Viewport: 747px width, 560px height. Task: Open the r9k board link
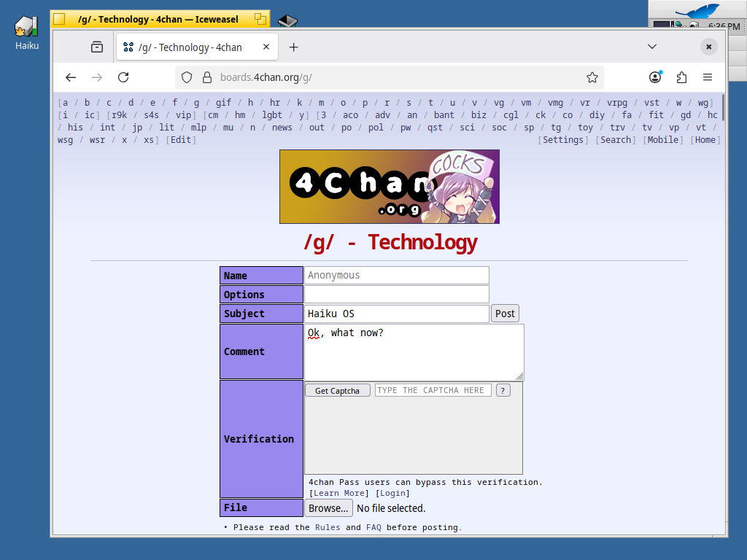coord(120,114)
